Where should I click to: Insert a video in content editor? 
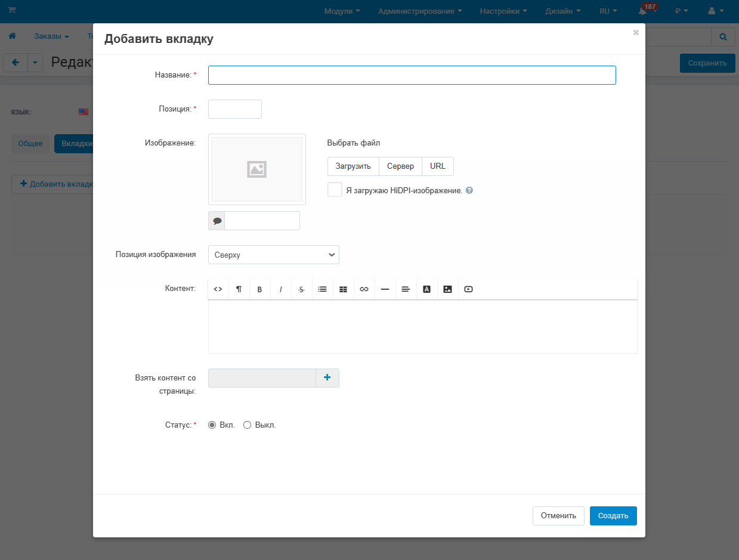point(468,289)
